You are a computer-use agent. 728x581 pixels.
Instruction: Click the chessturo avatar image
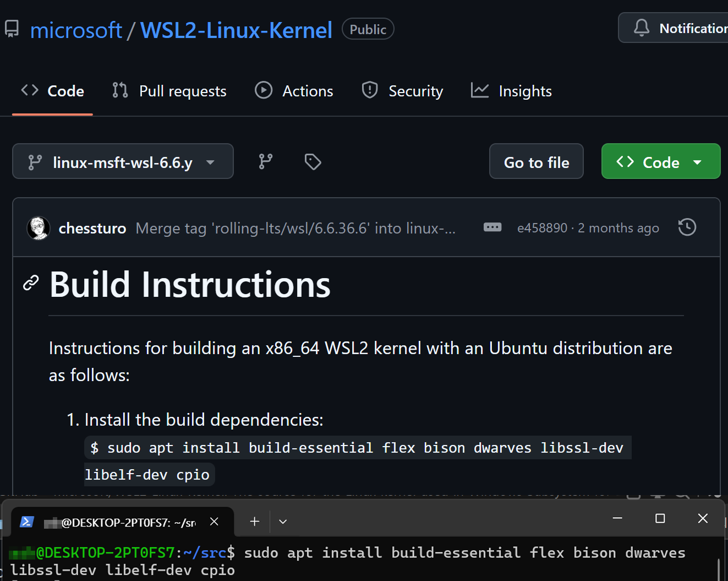(39, 228)
